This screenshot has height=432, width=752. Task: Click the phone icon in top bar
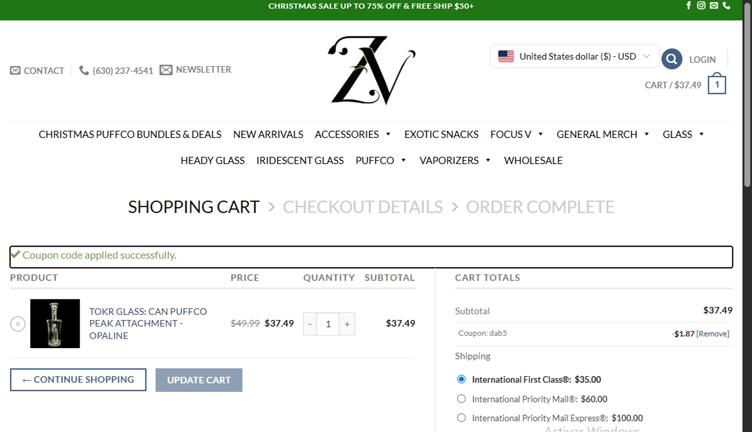point(727,5)
